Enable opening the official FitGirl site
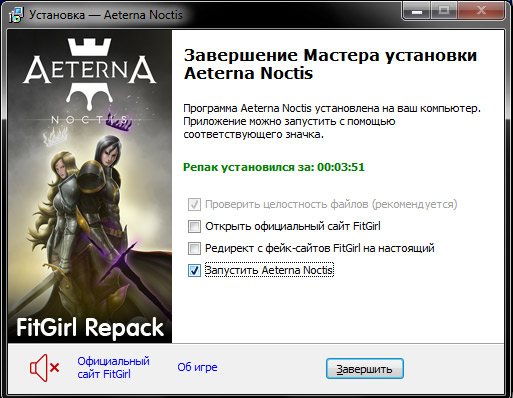Image resolution: width=513 pixels, height=398 pixels. pyautogui.click(x=194, y=226)
